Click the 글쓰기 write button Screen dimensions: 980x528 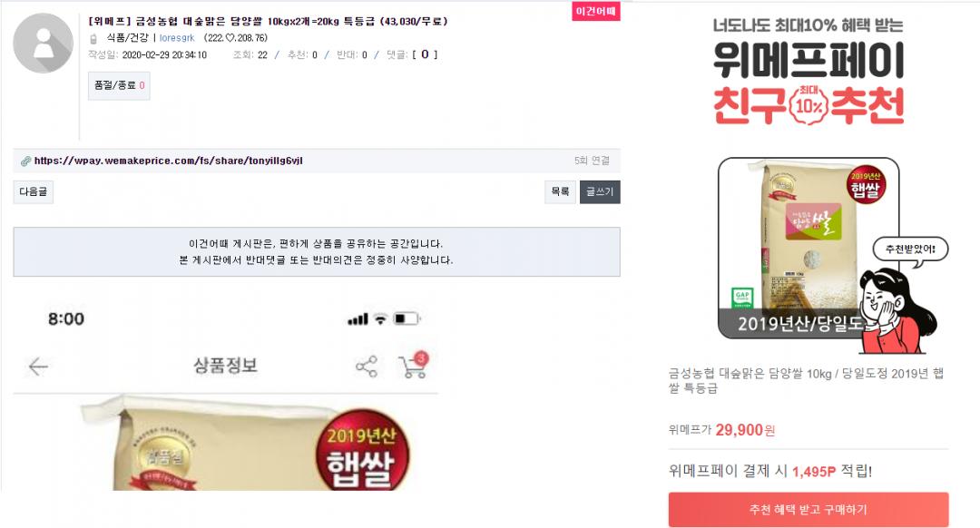click(x=600, y=191)
